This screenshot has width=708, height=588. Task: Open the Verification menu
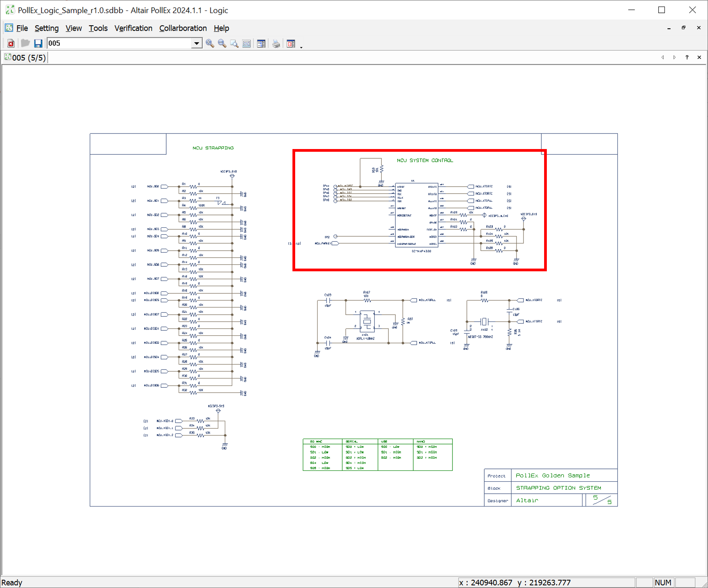tap(133, 28)
